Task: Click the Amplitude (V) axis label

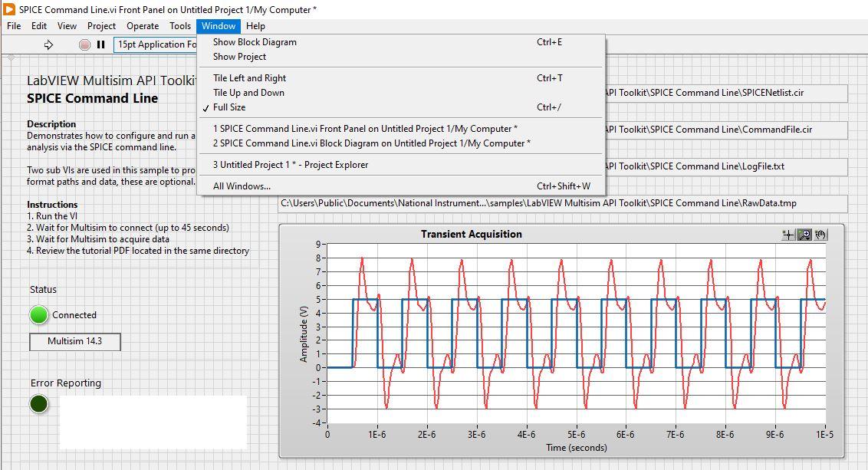Action: click(x=304, y=334)
